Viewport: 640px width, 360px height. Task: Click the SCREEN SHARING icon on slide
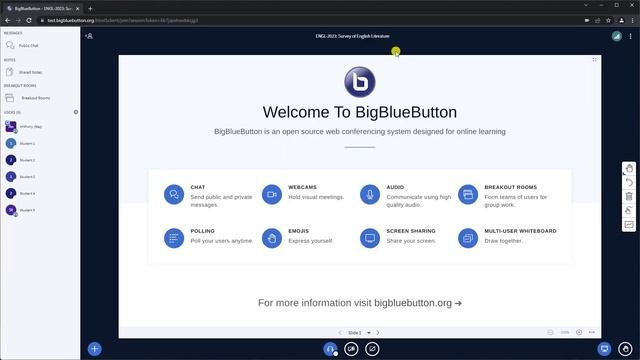[x=370, y=238]
